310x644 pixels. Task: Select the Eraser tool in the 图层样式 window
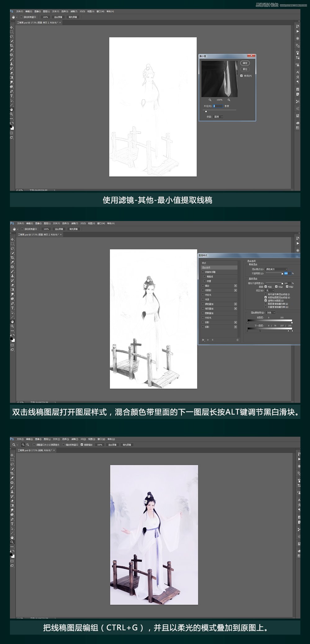pos(12,285)
